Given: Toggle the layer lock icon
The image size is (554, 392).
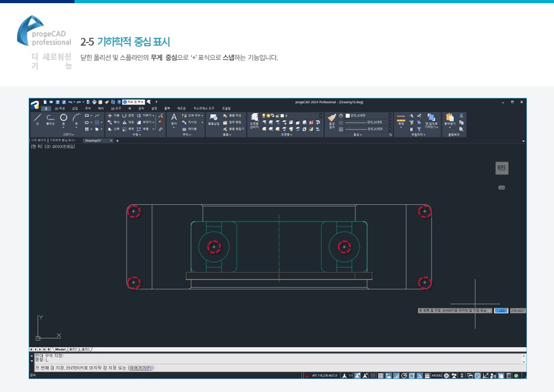Looking at the screenshot, I should pos(278,115).
